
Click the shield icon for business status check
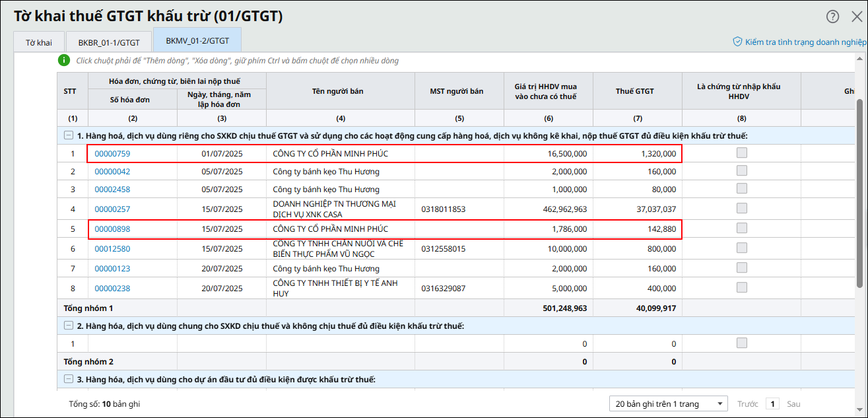click(x=737, y=42)
